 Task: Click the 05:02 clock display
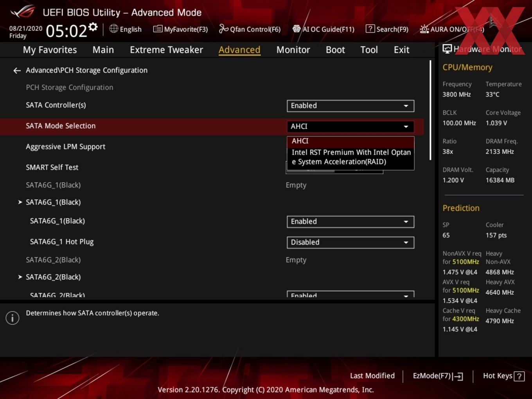66,31
